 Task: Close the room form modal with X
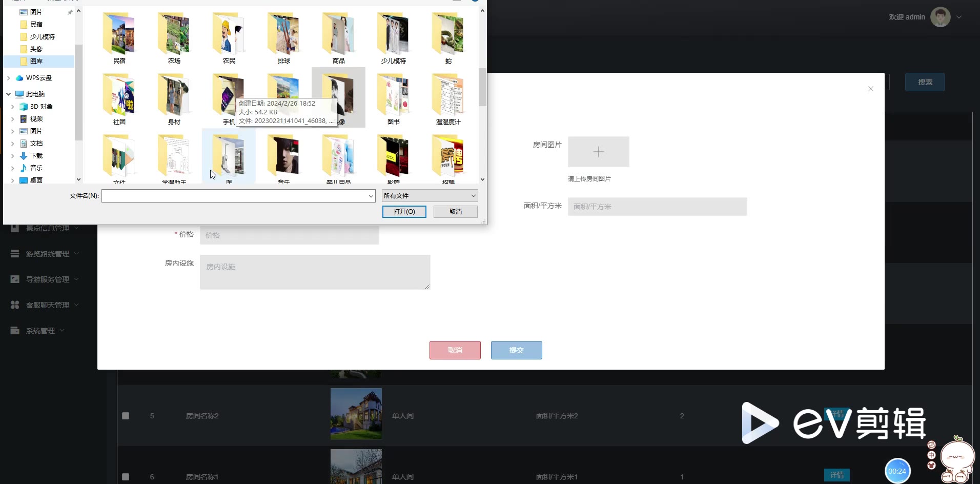(870, 89)
